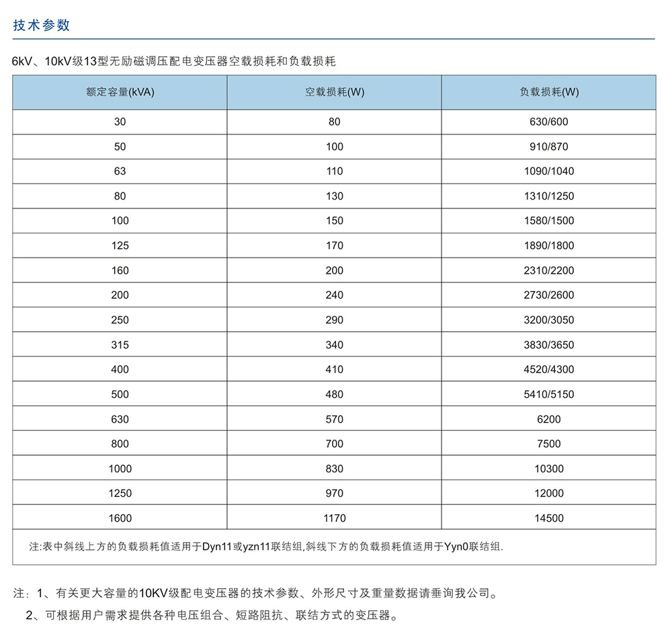Click the 5410/5150 load loss value
Screen dimensions: 672x638
tap(548, 394)
